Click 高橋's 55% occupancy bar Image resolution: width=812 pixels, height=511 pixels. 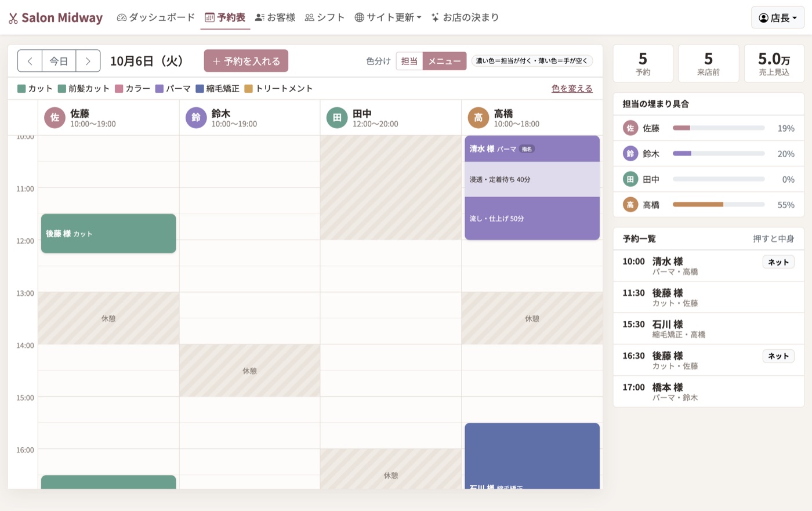(x=719, y=205)
